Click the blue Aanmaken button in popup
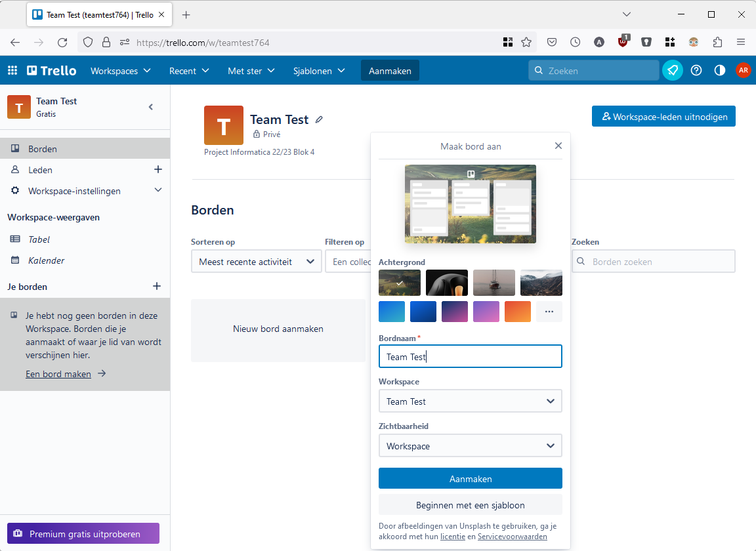Image resolution: width=756 pixels, height=551 pixels. coord(470,479)
